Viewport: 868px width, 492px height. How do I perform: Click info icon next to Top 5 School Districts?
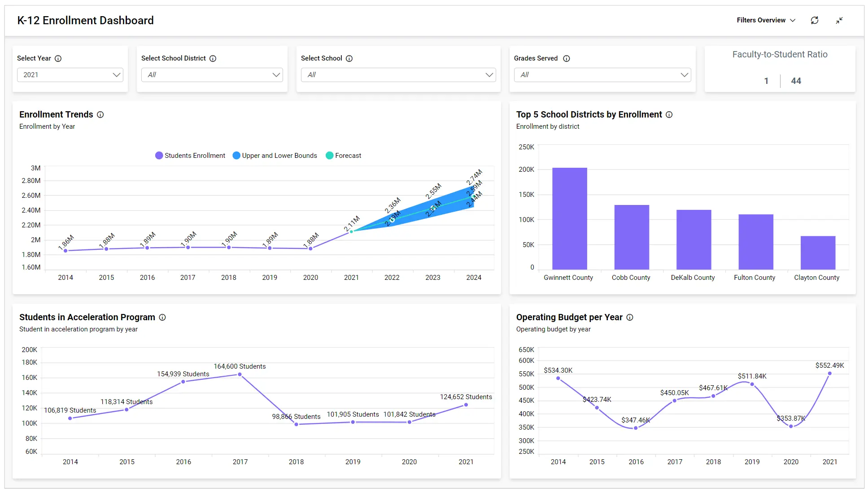click(669, 114)
